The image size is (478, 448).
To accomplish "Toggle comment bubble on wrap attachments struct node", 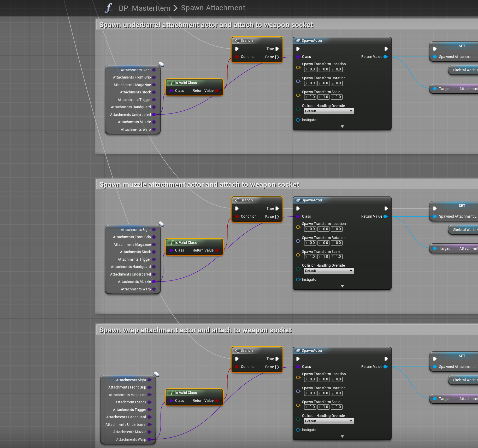I will click(x=157, y=374).
